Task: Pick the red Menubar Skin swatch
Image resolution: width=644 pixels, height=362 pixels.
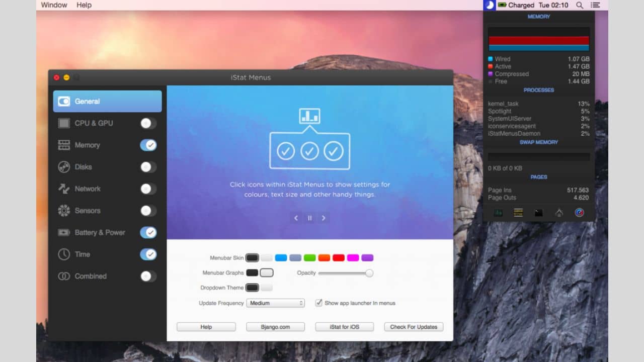Action: 339,258
